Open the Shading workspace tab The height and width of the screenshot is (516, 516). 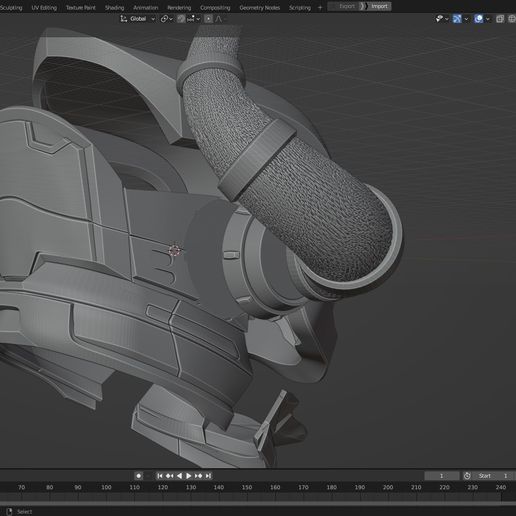[x=114, y=7]
